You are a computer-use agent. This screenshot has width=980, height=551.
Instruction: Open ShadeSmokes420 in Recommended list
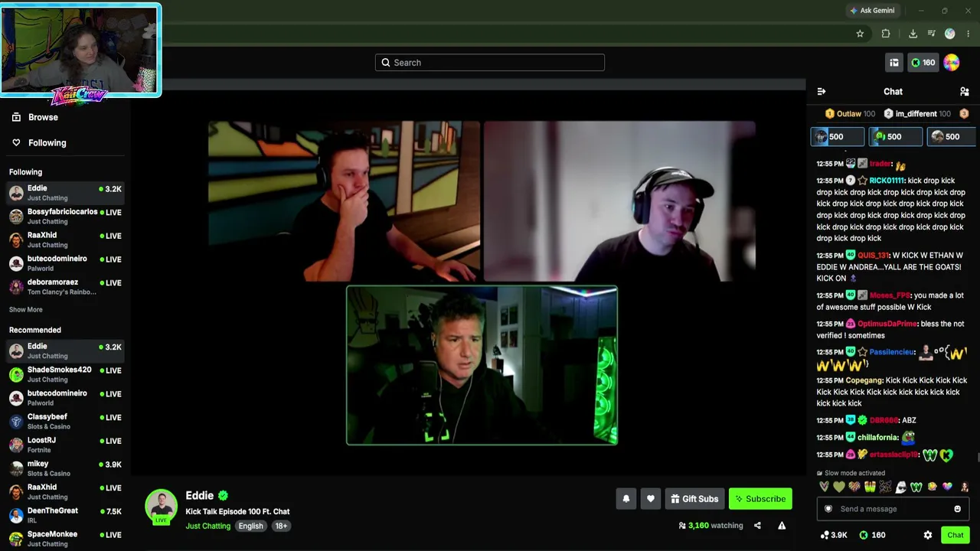point(65,374)
